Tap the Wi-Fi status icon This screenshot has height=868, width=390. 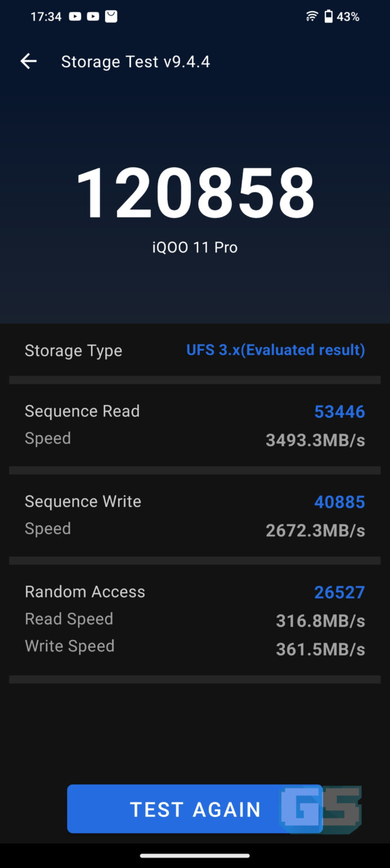point(312,17)
